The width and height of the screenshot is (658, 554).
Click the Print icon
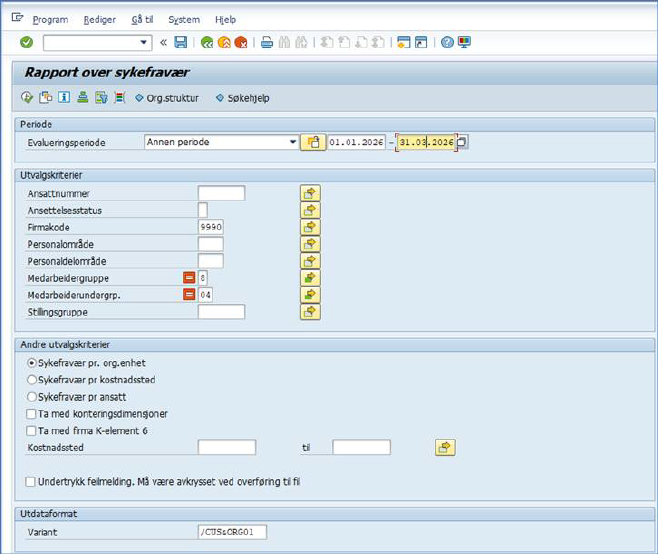266,42
